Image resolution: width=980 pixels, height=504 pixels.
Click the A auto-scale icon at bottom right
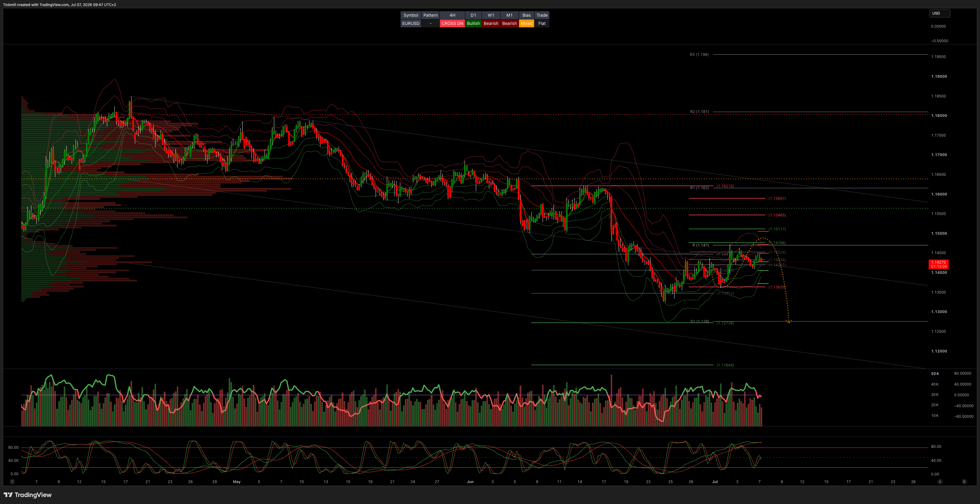point(940,482)
